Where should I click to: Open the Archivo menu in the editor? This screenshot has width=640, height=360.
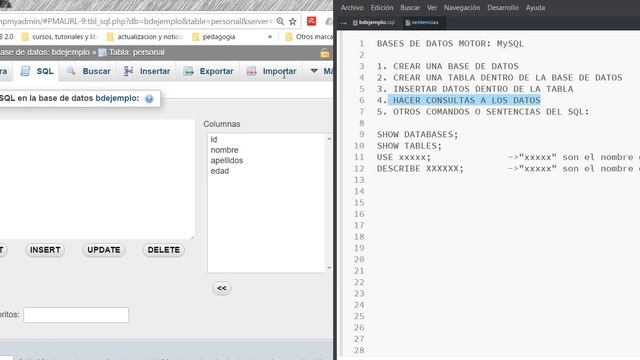tap(352, 8)
